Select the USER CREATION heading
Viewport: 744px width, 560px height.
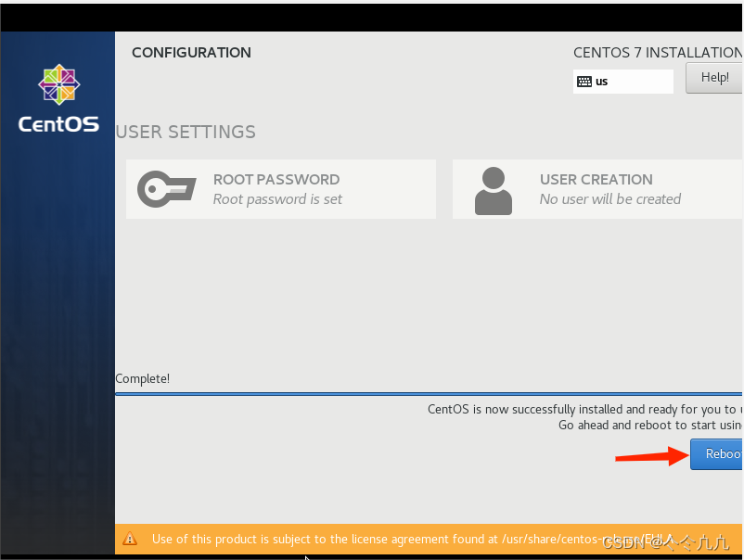coord(596,179)
